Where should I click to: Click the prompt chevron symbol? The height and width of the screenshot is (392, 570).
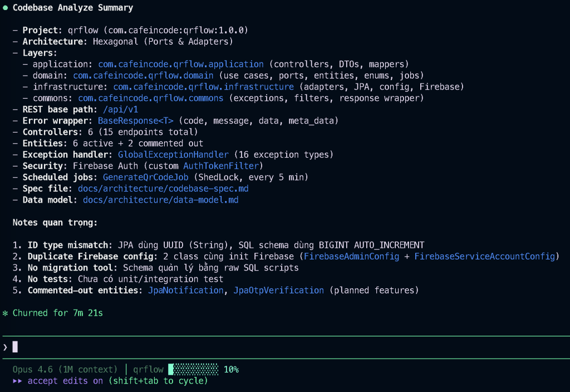pos(5,347)
